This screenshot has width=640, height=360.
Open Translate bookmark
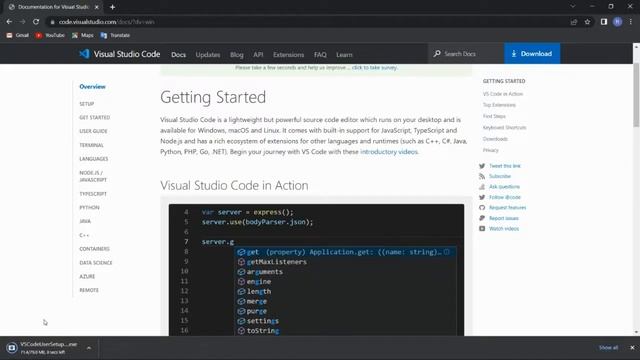tap(115, 36)
